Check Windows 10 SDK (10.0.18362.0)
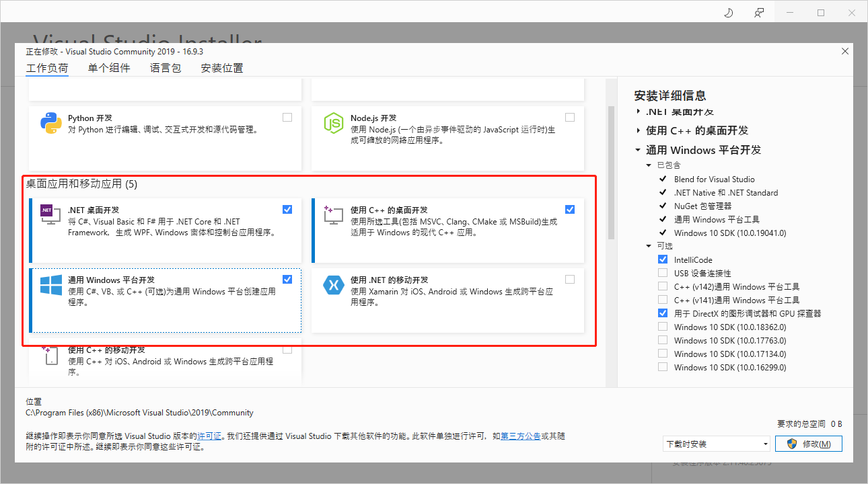 tap(663, 327)
